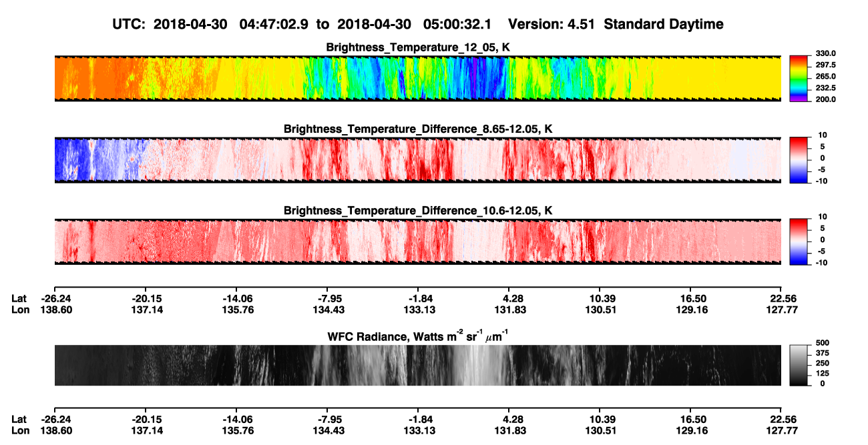Click the 'Lat' label of the bottom axis
Image resolution: width=868 pixels, height=445 pixels.
pos(19,418)
